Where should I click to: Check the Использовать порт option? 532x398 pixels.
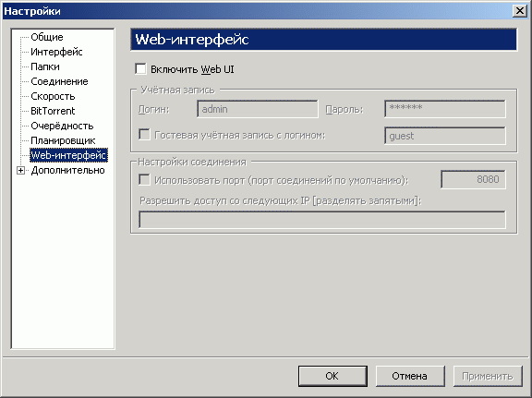(x=144, y=179)
